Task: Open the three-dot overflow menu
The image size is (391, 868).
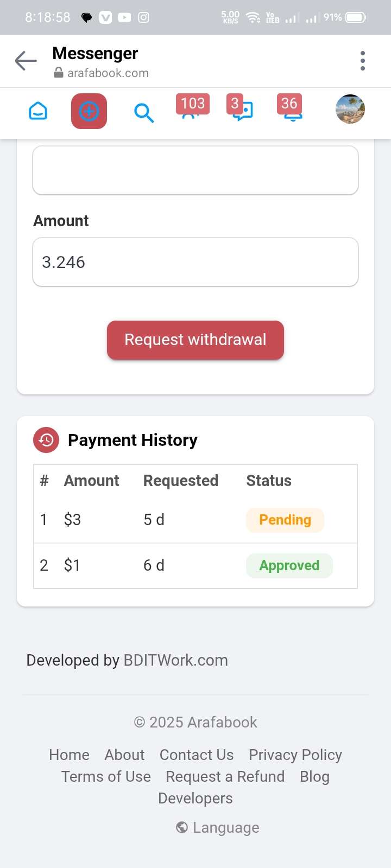Action: click(363, 61)
